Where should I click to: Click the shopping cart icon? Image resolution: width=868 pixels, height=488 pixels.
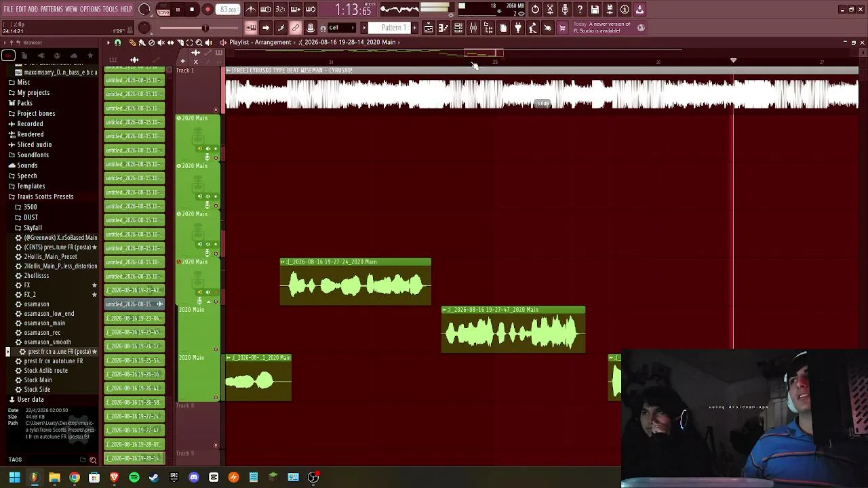click(x=562, y=28)
